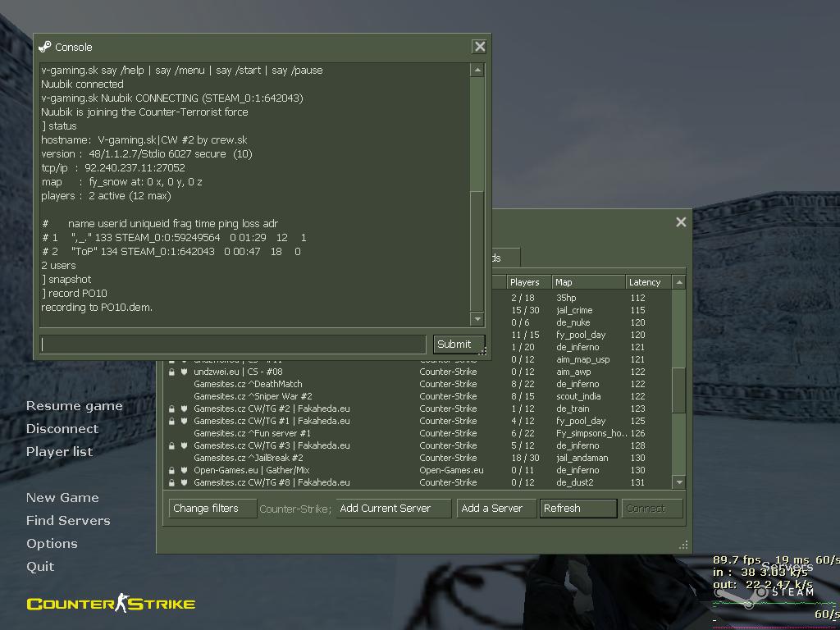
Task: Close the Console window
Action: 479,47
